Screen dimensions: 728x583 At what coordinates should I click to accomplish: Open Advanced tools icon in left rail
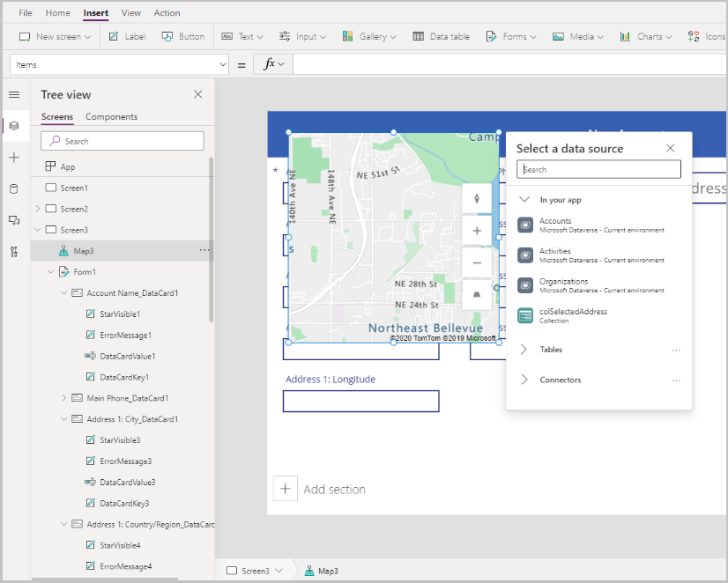(x=14, y=252)
